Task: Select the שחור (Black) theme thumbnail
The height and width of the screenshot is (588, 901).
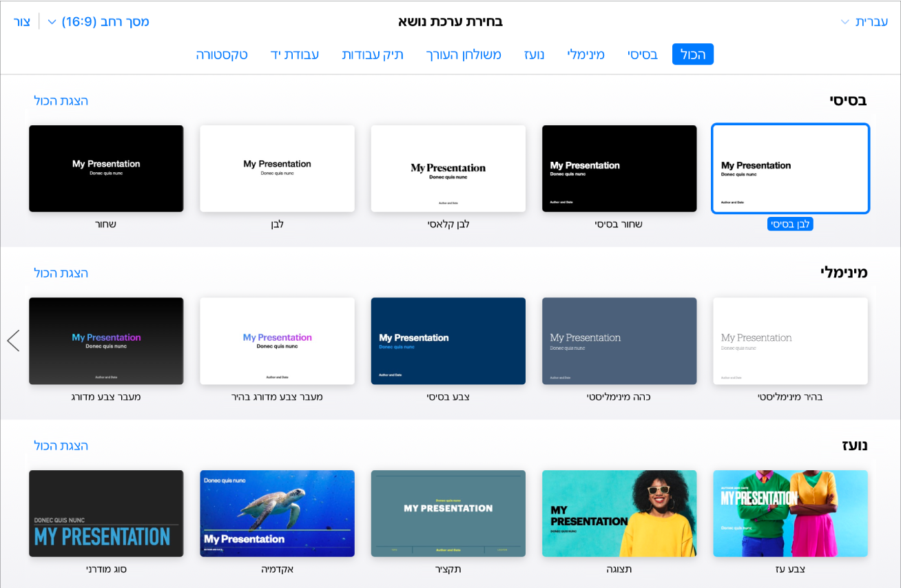Action: click(x=106, y=169)
